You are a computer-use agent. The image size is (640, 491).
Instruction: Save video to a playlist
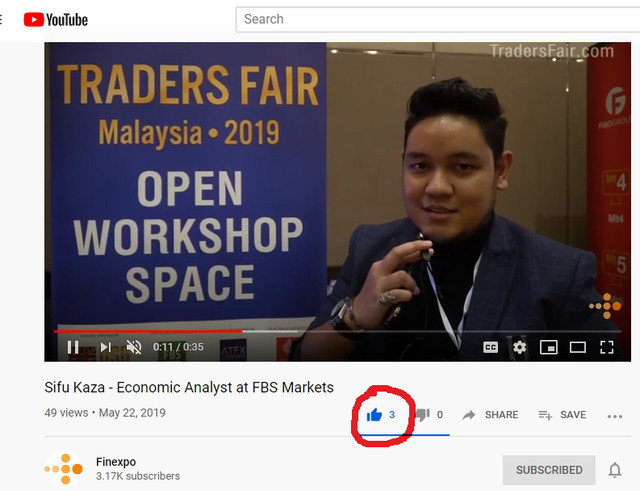coord(562,415)
